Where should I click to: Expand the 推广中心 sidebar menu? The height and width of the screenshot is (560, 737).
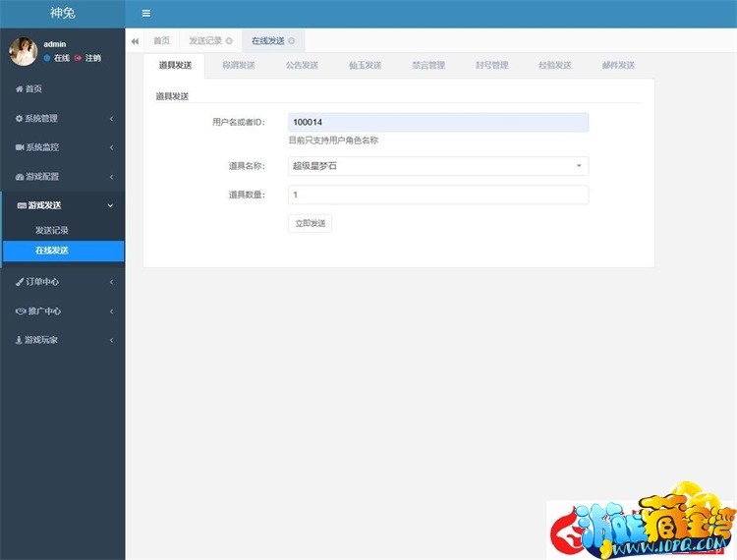pyautogui.click(x=62, y=311)
